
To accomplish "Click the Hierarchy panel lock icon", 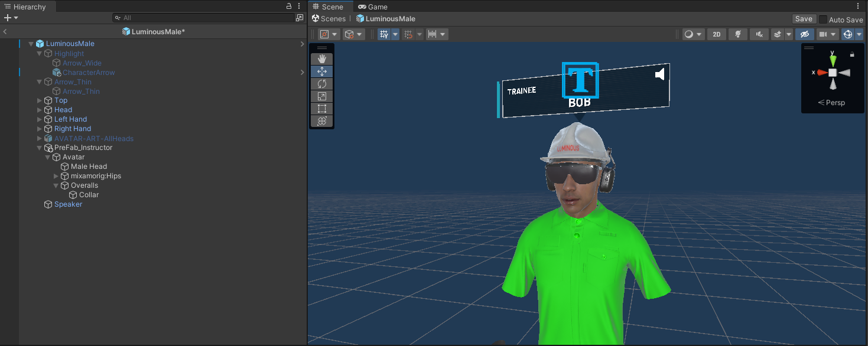I will pos(289,6).
